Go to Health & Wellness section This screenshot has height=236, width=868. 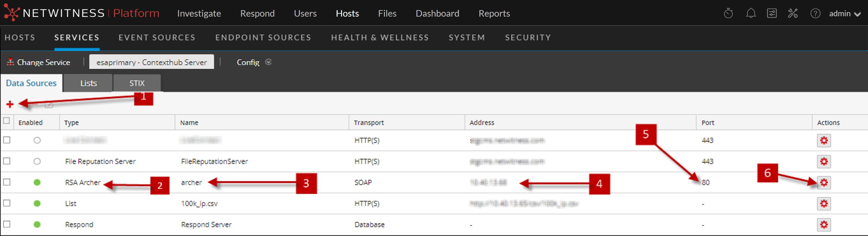tap(380, 37)
